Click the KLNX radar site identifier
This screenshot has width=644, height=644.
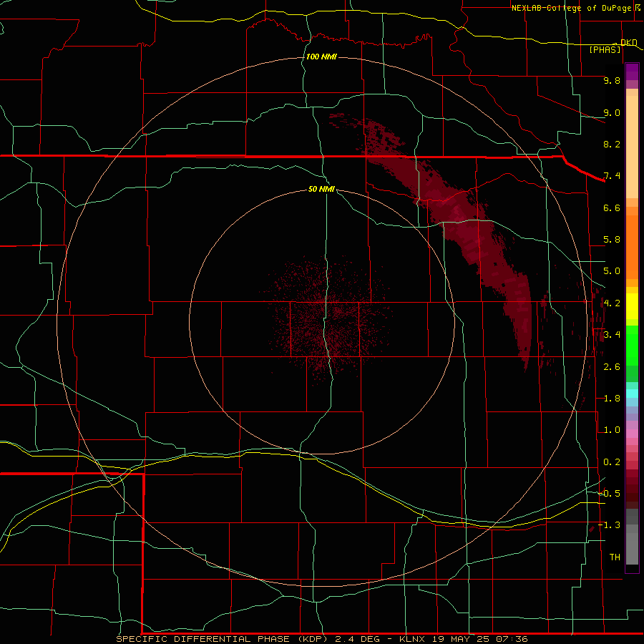tap(414, 639)
